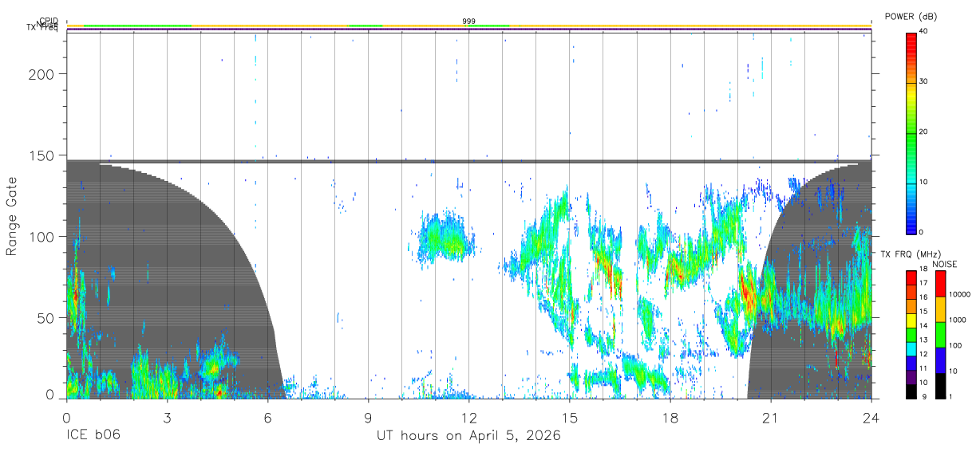This screenshot has height=452, width=980.
Task: Click UT hour tick label 15
Action: point(570,417)
